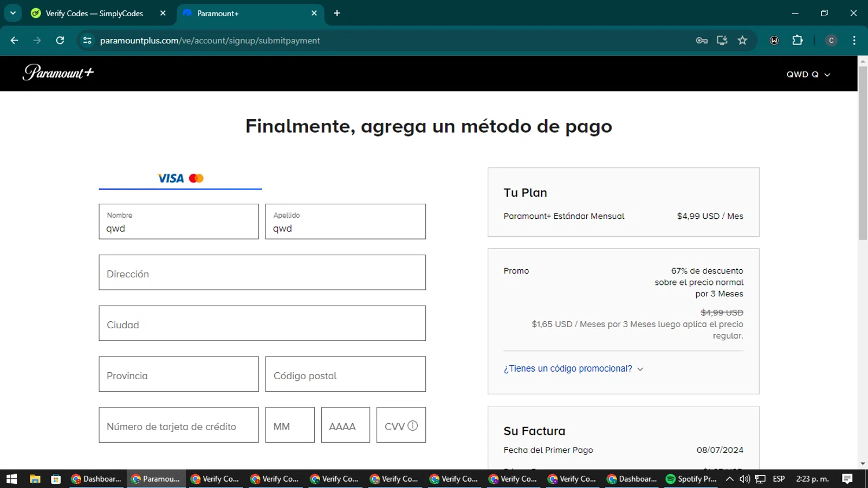868x488 pixels.
Task: Click the Apellido input field
Action: click(345, 222)
